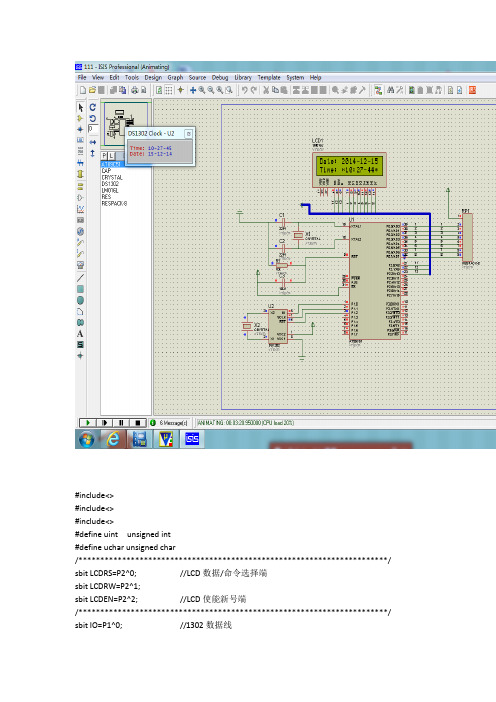Select RESPACK-8 in the device list

[x=114, y=204]
